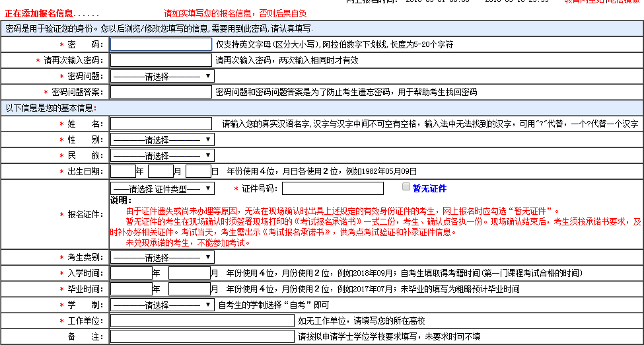
Task: Open the 考生类别 dropdown
Action: [x=162, y=258]
